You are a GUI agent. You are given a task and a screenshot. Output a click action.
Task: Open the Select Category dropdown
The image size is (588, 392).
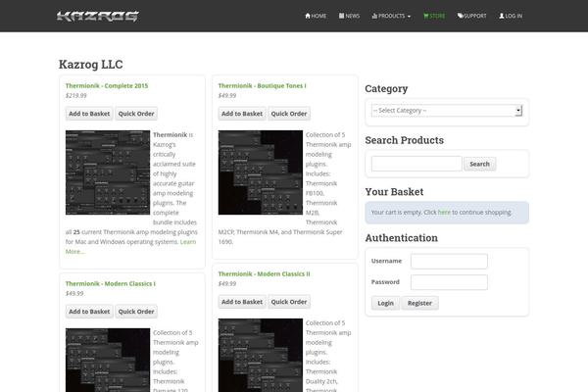[447, 111]
